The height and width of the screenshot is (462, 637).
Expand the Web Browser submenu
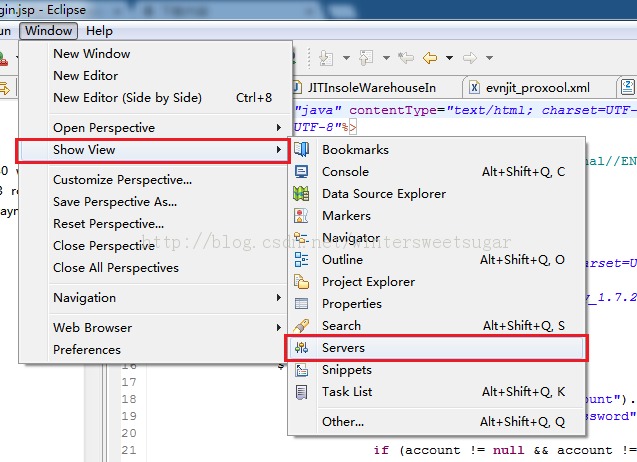166,328
